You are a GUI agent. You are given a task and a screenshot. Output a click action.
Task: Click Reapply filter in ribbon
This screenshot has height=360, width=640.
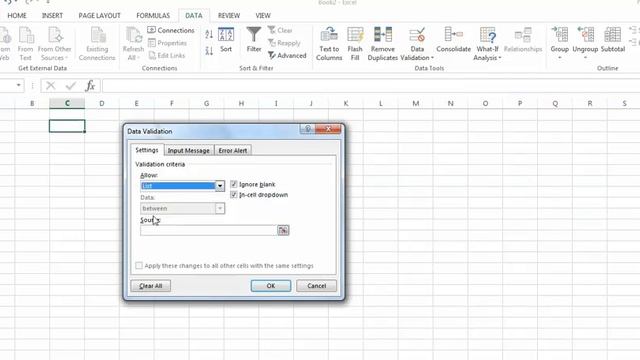pos(284,43)
